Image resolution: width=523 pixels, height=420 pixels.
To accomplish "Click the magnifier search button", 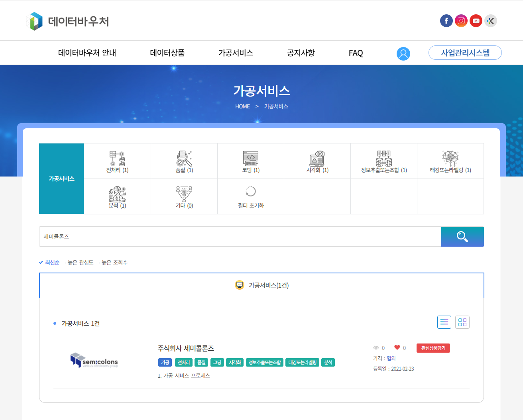I will pos(462,237).
